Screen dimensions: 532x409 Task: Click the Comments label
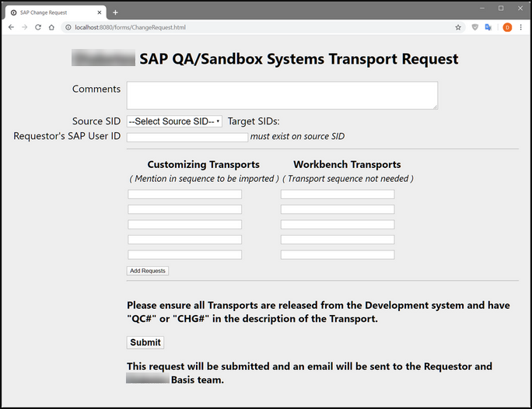(96, 89)
